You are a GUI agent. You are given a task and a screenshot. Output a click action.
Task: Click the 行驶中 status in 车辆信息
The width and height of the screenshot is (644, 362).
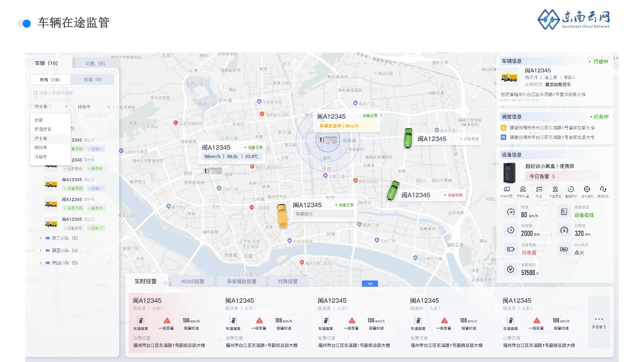click(599, 62)
